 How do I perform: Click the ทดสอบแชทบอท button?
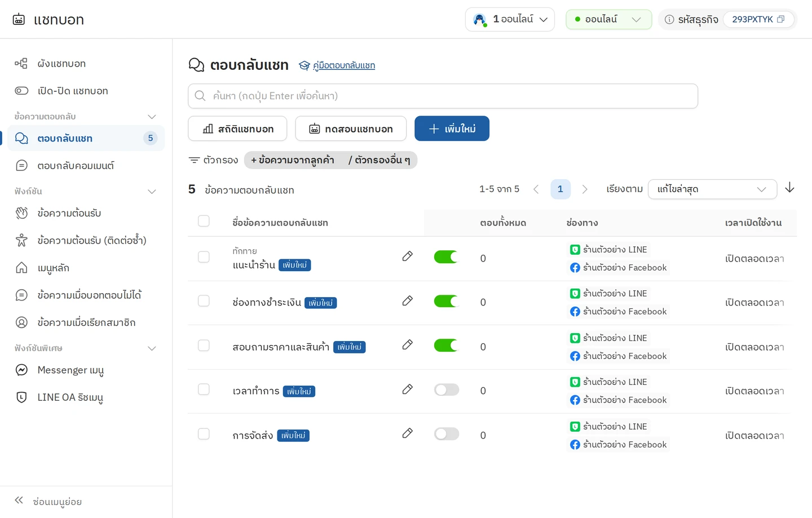[x=351, y=129]
